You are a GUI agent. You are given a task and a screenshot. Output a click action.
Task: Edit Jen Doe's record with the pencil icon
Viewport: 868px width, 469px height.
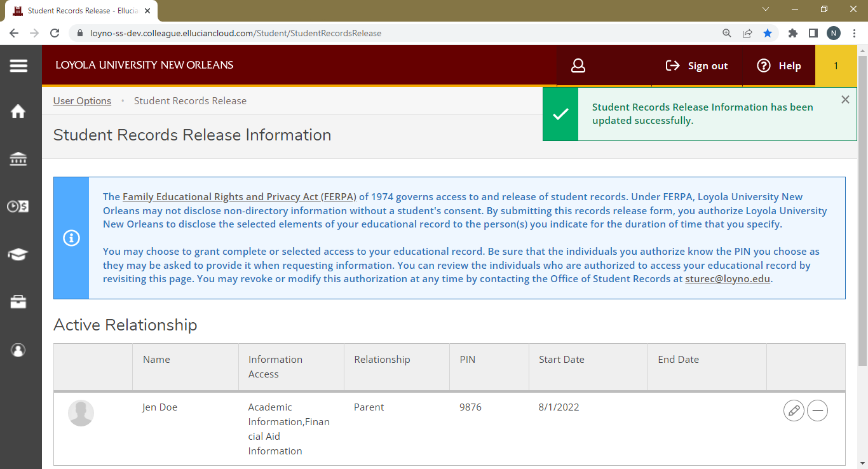pyautogui.click(x=794, y=411)
